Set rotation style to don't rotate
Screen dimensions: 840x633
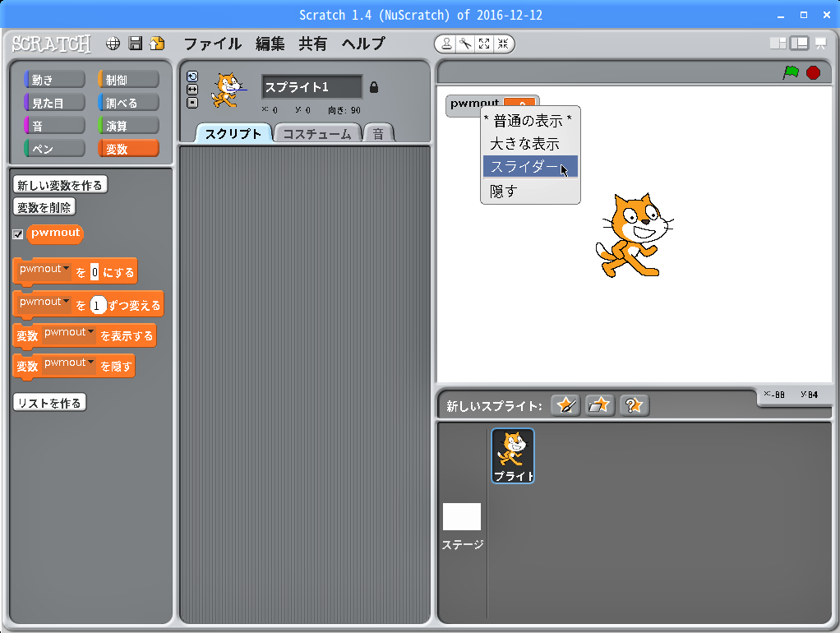click(x=192, y=103)
